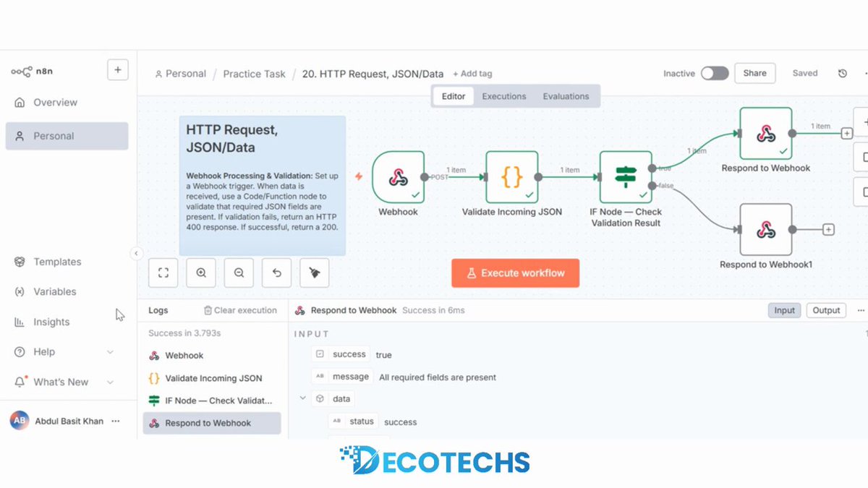Click the plus after Respond to Webhook node
868x488 pixels.
(x=847, y=133)
